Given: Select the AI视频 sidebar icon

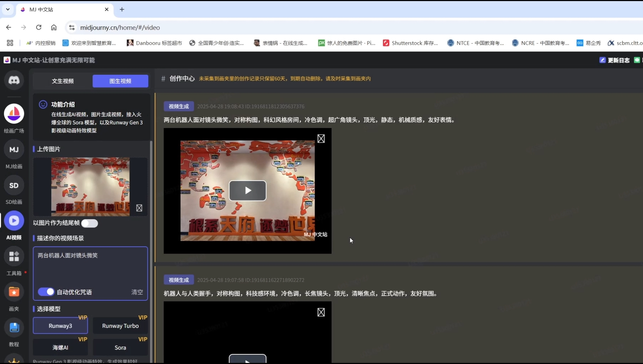Looking at the screenshot, I should 14,221.
